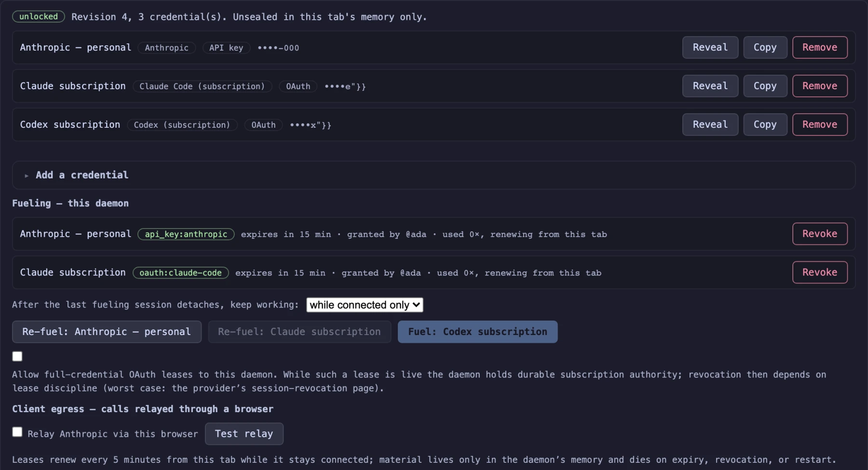The height and width of the screenshot is (470, 868).
Task: Enable full-credential OAuth leases checkbox
Action: (17, 356)
